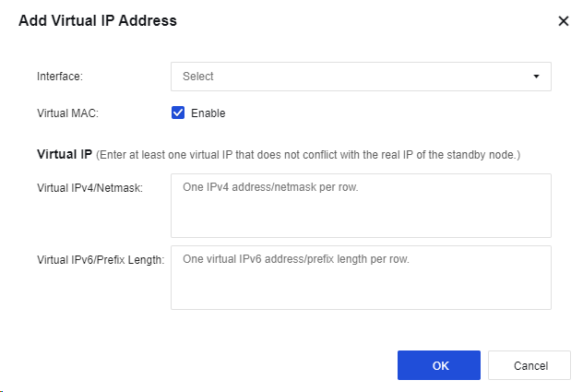Close the Add Virtual IP Address dialog
Image resolution: width=583 pixels, height=392 pixels.
(563, 20)
